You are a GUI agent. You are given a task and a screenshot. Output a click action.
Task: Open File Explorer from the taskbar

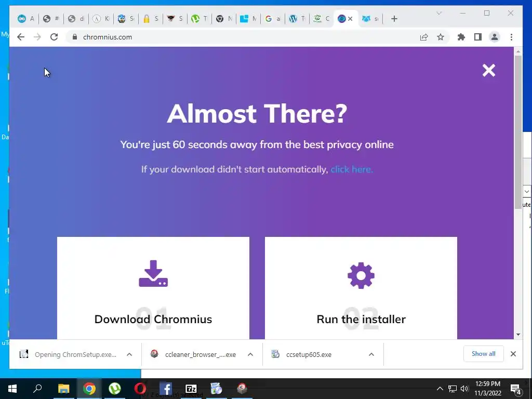(63, 389)
